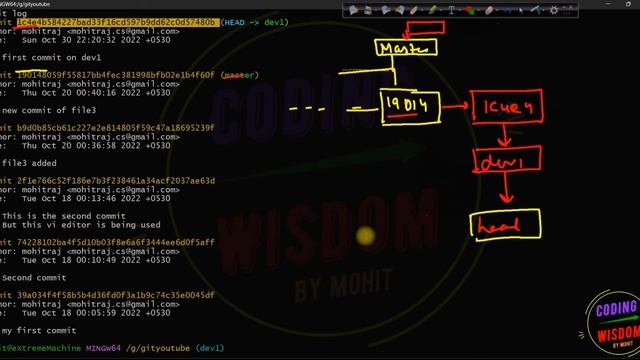The width and height of the screenshot is (640, 360).
Task: Click the HEAD -> dev1 branch label
Action: coord(255,22)
